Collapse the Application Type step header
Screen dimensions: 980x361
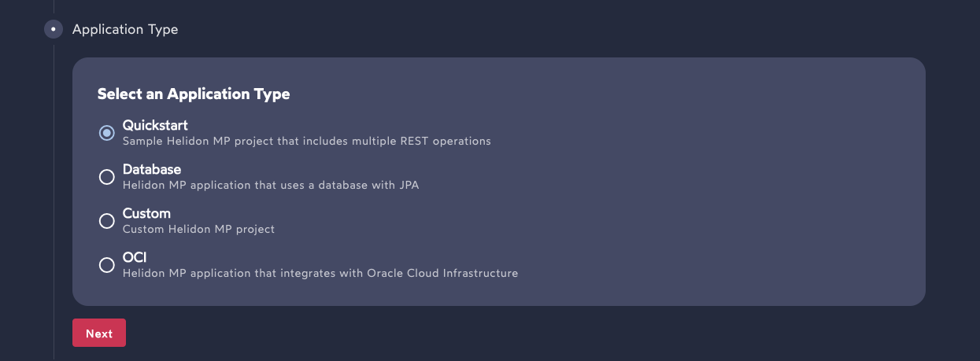click(125, 30)
